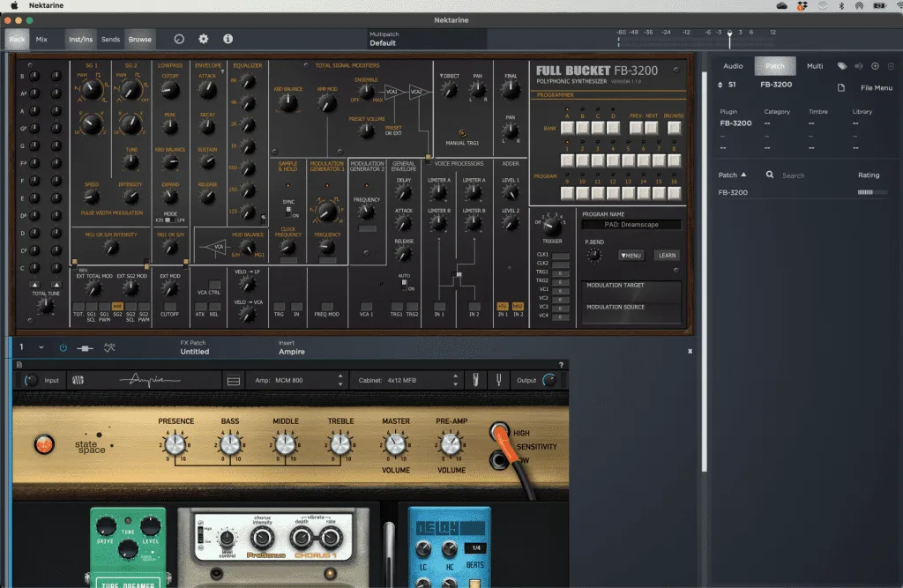Click the Tube Dreamer Drive knob
The image size is (903, 588).
[106, 525]
